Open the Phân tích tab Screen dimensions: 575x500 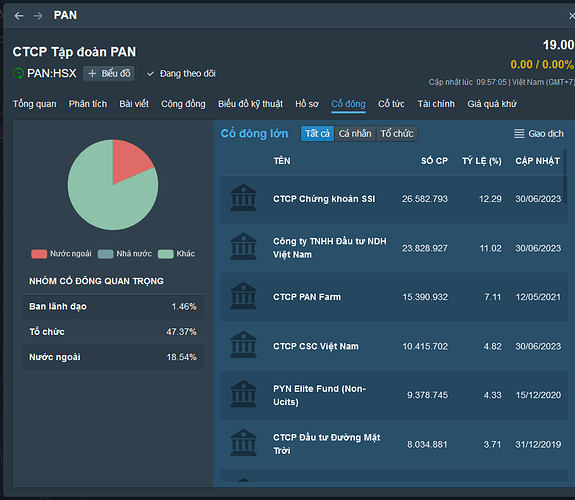88,104
